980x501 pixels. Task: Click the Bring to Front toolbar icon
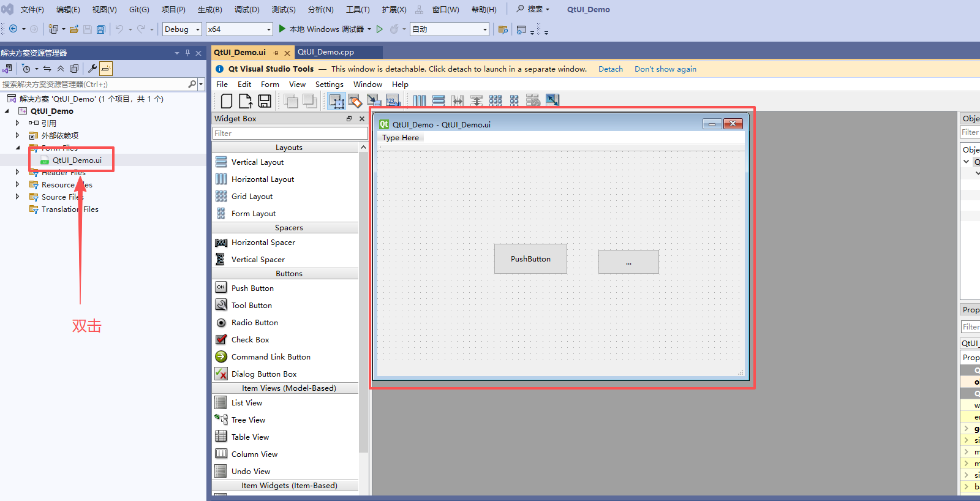(x=310, y=101)
